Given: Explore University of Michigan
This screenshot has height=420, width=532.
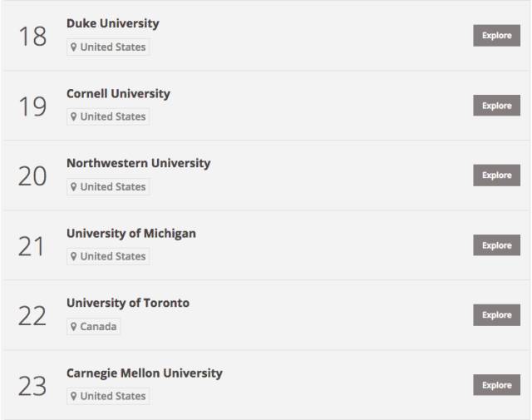Looking at the screenshot, I should click(497, 245).
